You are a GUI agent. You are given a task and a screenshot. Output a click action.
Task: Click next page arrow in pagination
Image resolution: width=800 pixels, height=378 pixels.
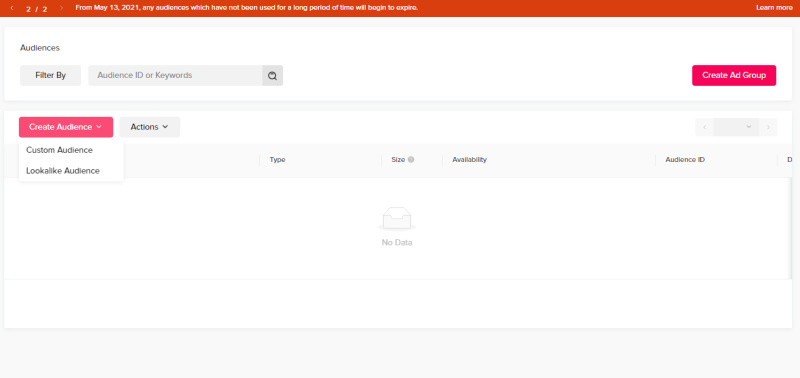[x=768, y=127]
